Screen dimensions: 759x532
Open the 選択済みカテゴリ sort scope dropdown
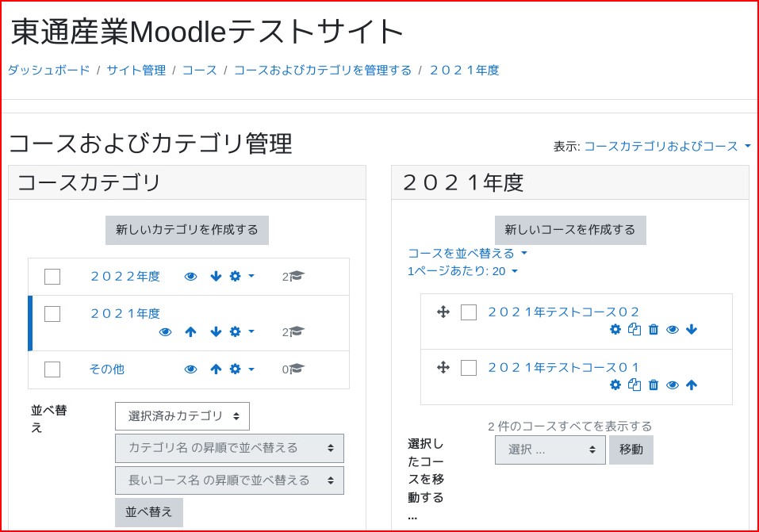point(182,415)
